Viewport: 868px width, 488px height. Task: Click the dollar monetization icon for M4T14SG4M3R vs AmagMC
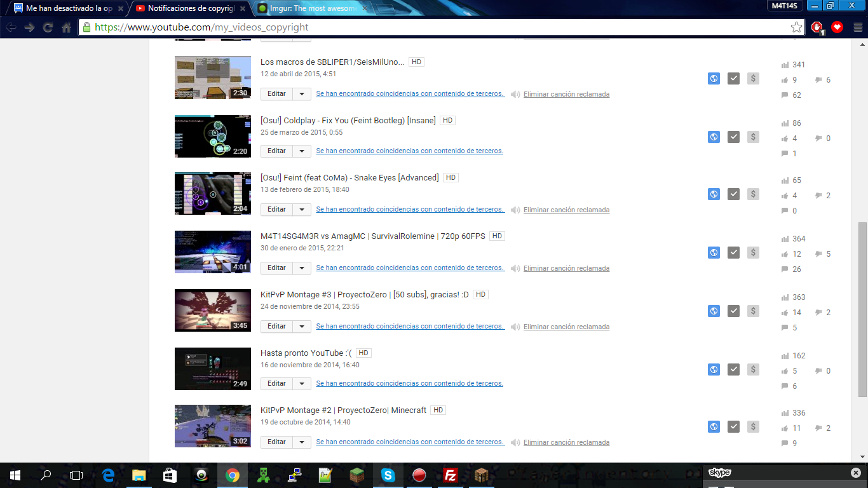point(753,253)
